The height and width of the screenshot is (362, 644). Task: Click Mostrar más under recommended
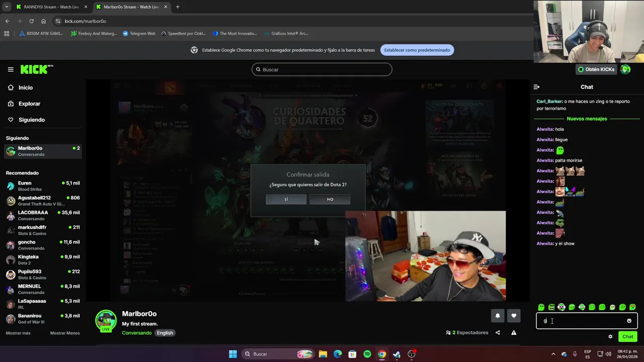(x=18, y=333)
